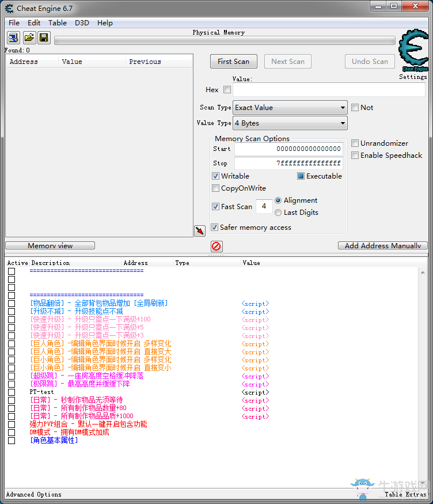Toggle the Hex checkbox
Screen dimensions: 433x504
227,90
